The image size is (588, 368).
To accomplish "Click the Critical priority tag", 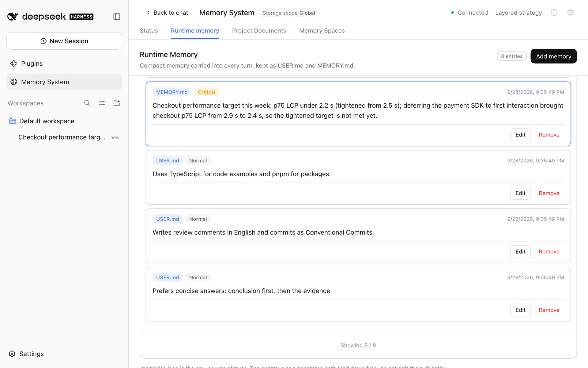I will (x=206, y=92).
